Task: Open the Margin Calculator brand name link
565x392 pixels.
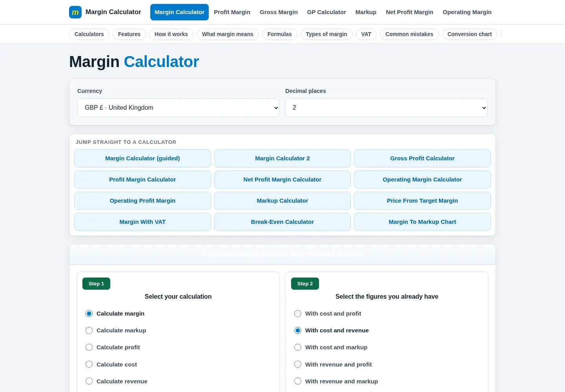Action: (113, 12)
